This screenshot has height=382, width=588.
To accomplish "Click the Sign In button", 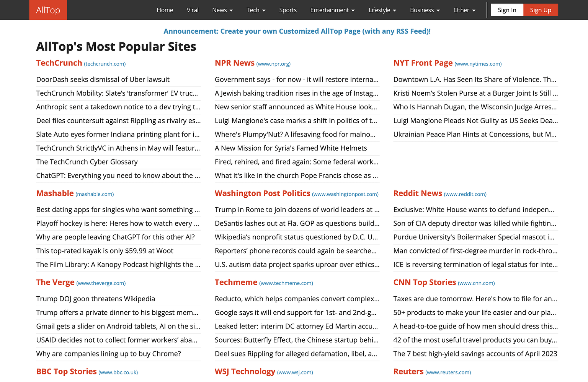I will [507, 10].
